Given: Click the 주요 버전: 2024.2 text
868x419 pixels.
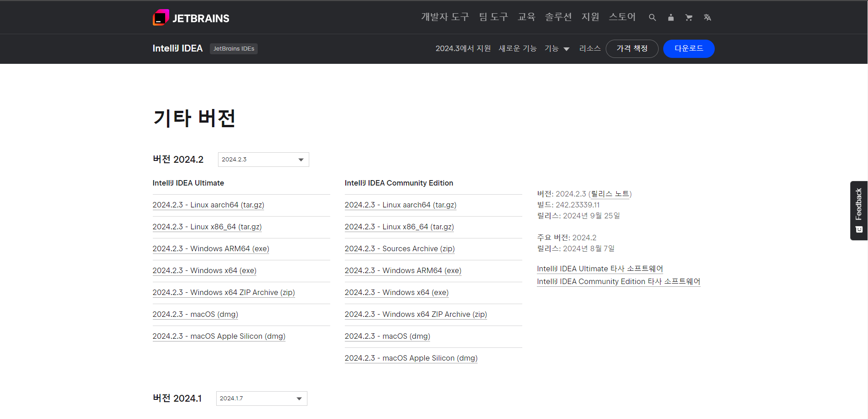Looking at the screenshot, I should tap(567, 238).
